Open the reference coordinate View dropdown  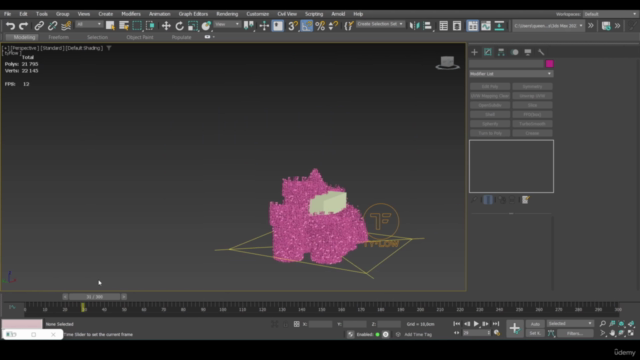tap(227, 24)
